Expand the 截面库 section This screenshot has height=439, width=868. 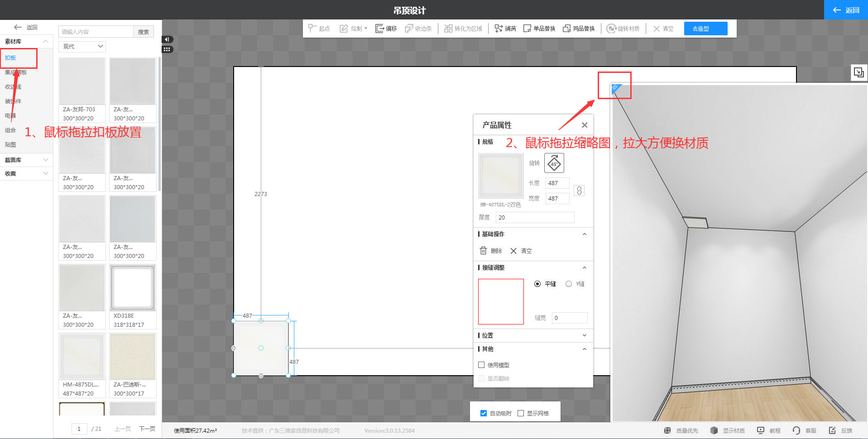pyautogui.click(x=26, y=160)
